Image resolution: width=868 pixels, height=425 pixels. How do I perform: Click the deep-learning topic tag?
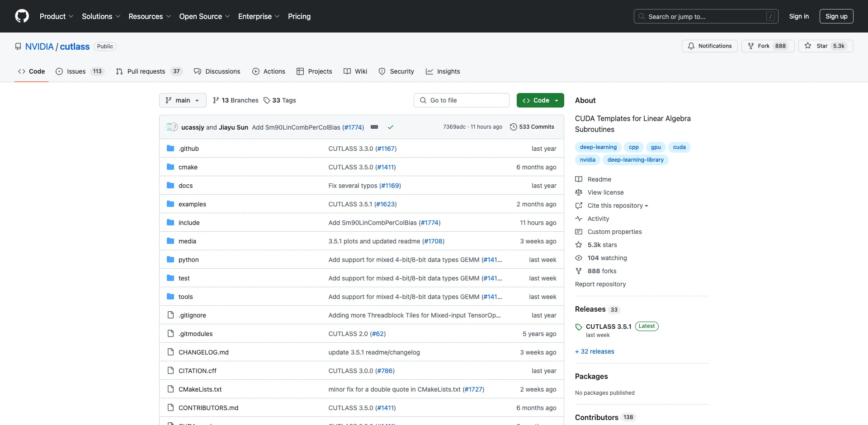(x=598, y=147)
